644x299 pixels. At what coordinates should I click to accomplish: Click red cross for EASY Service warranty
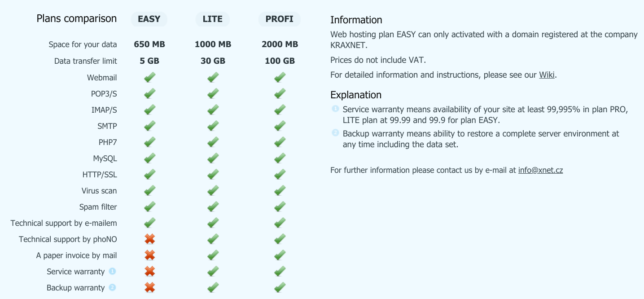(149, 271)
